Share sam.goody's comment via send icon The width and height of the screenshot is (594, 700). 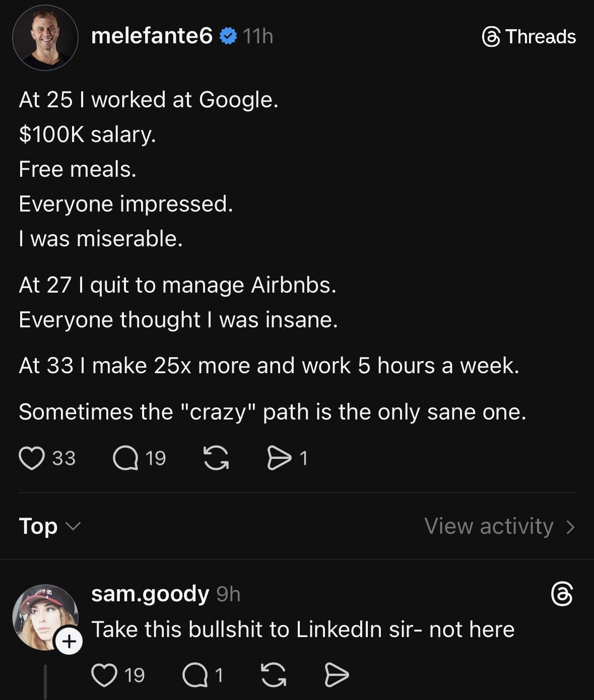pyautogui.click(x=336, y=675)
